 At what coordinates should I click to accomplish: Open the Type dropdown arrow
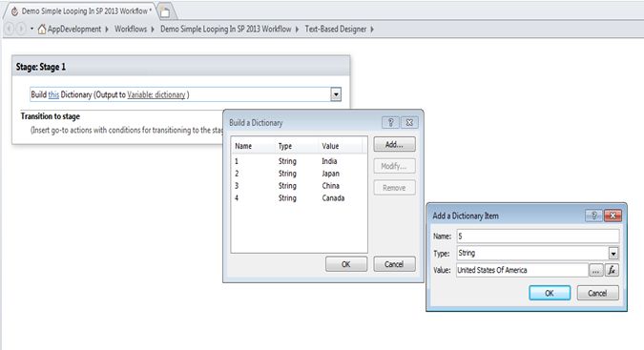[x=613, y=253]
